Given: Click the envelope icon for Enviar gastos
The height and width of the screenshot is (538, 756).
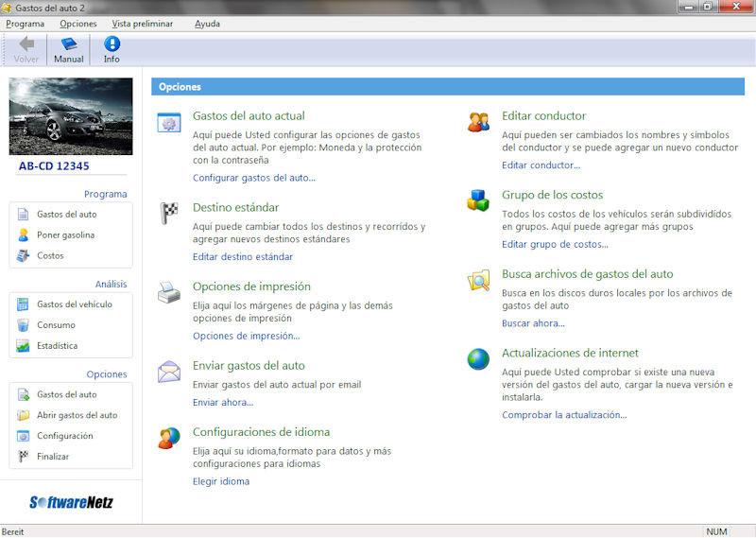Looking at the screenshot, I should tap(169, 372).
